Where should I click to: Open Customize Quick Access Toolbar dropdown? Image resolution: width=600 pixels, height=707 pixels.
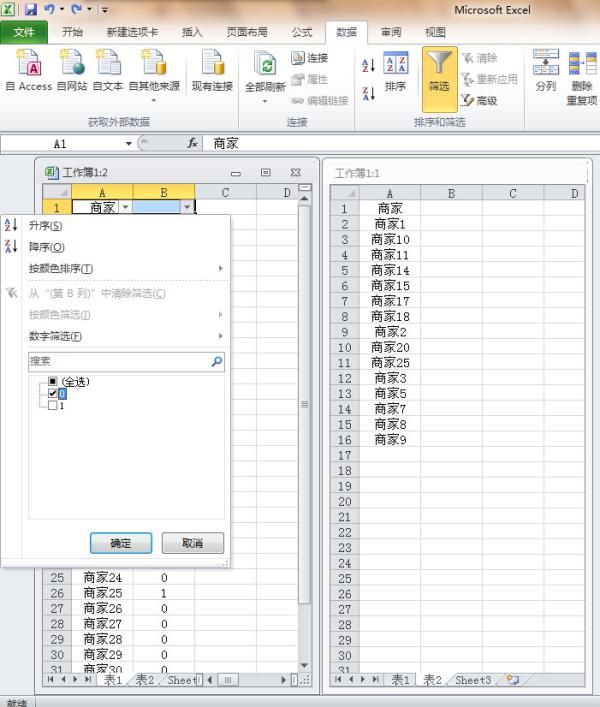click(x=105, y=9)
